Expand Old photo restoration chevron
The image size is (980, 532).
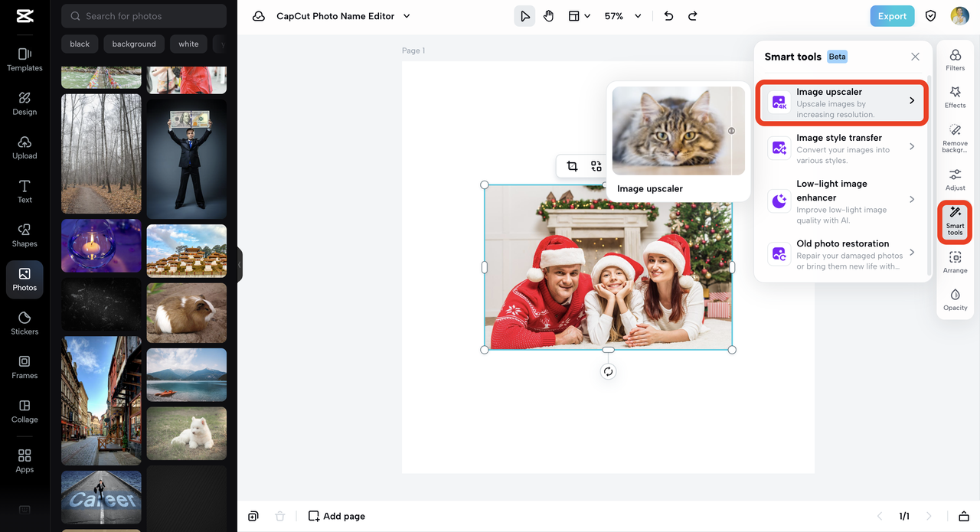912,253
